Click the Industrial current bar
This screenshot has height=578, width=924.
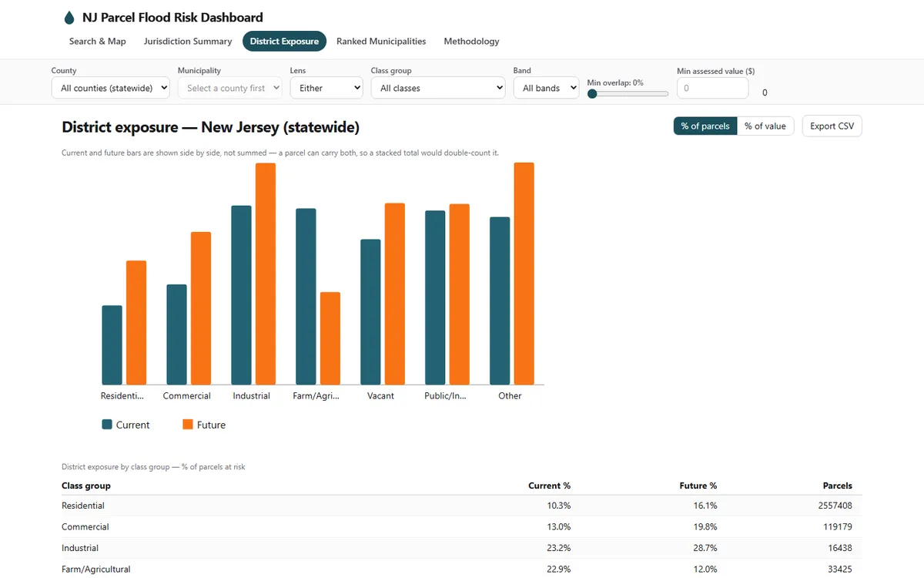pyautogui.click(x=241, y=295)
